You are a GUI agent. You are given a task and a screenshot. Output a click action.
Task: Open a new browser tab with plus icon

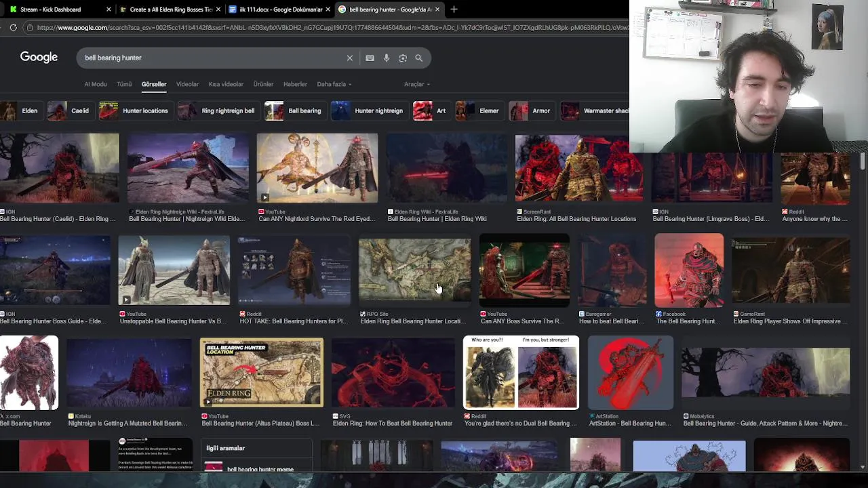pos(454,9)
